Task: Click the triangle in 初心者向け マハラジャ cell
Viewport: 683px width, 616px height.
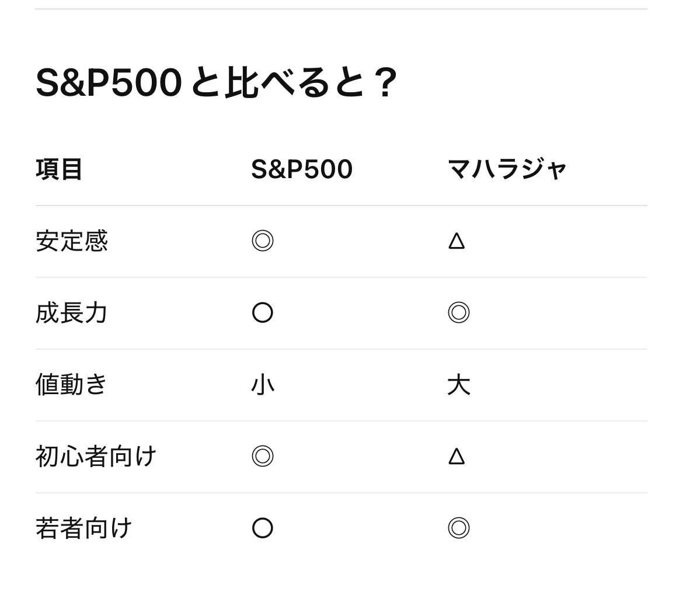Action: [457, 457]
